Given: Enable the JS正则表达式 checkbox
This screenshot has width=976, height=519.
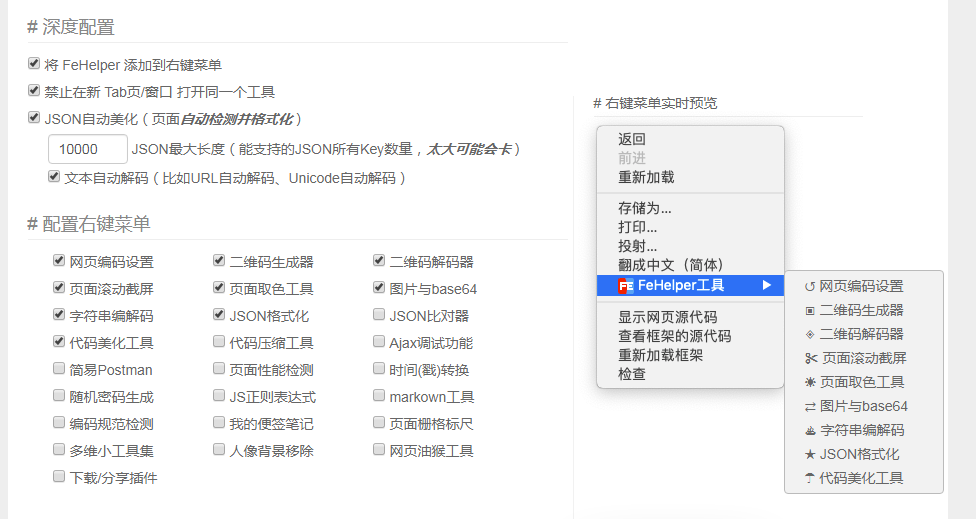Looking at the screenshot, I should coord(219,395).
